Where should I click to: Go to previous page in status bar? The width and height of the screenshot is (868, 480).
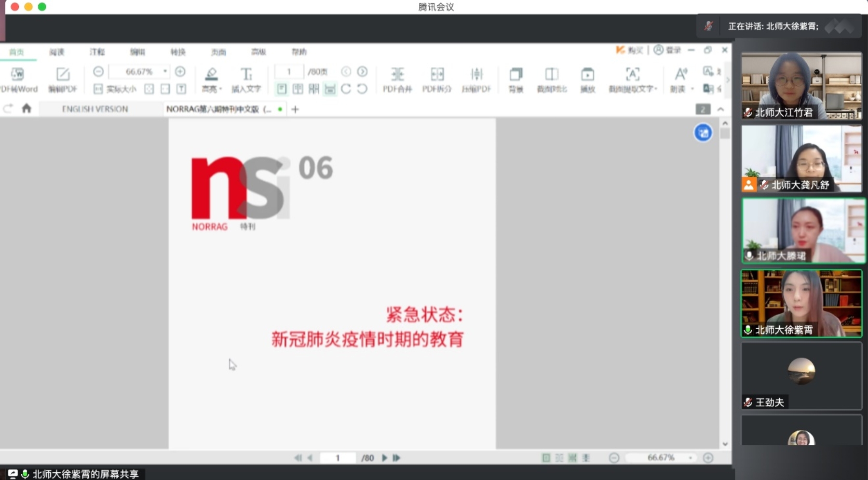pos(310,458)
